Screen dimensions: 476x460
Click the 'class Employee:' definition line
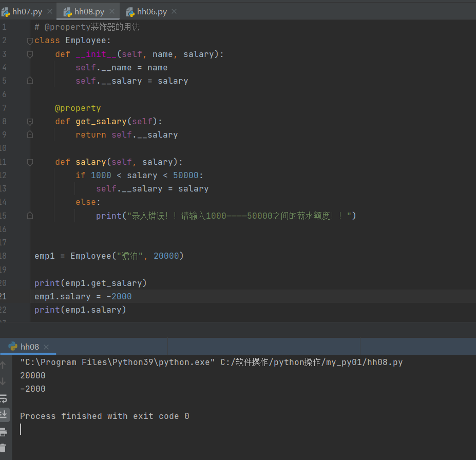pyautogui.click(x=72, y=41)
